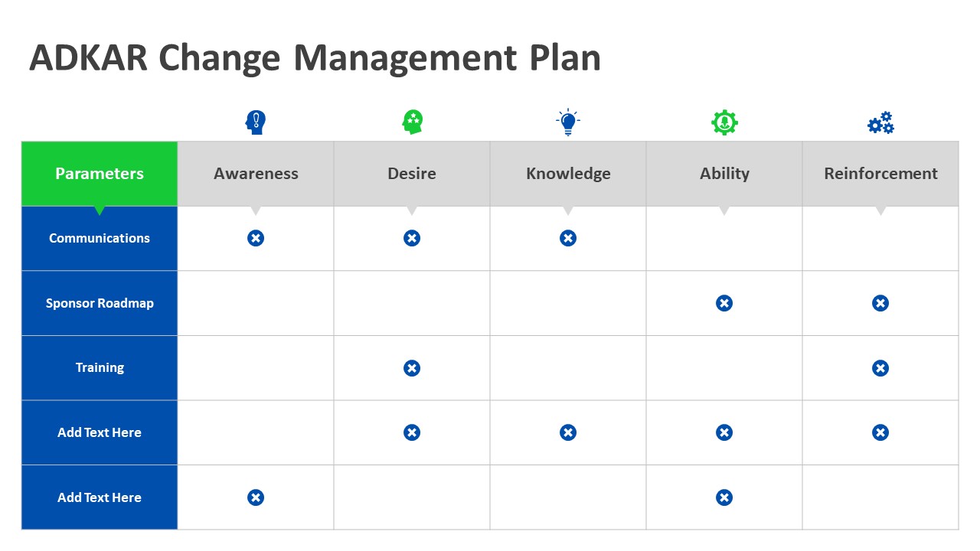Viewport: 980px width, 551px height.
Task: Click the Reinforcement column header
Action: click(x=880, y=174)
